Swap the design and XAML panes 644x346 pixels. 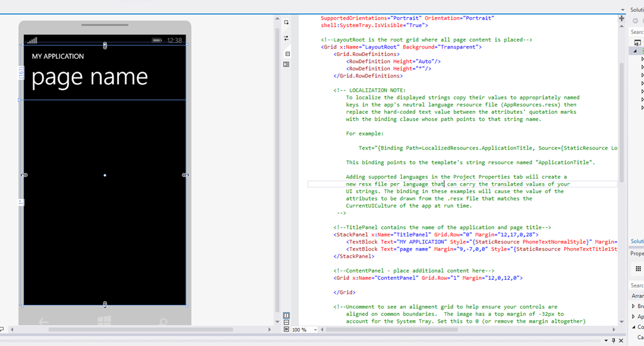point(286,38)
